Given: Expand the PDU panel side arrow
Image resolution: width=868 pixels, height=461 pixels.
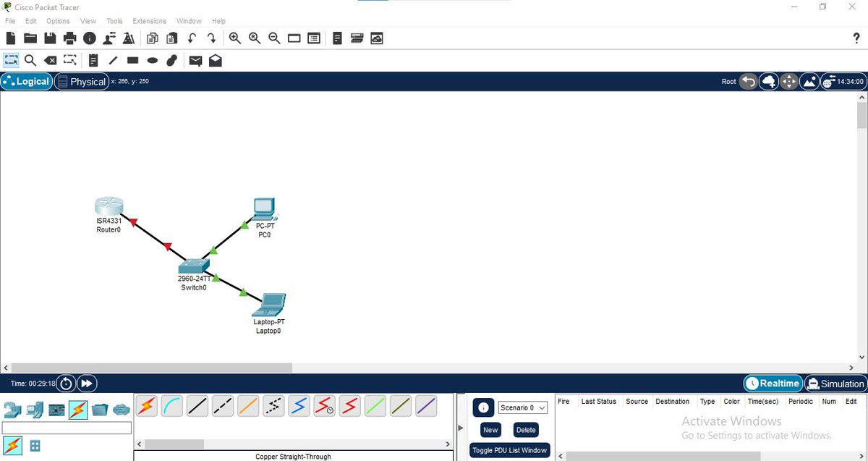Looking at the screenshot, I should [461, 428].
